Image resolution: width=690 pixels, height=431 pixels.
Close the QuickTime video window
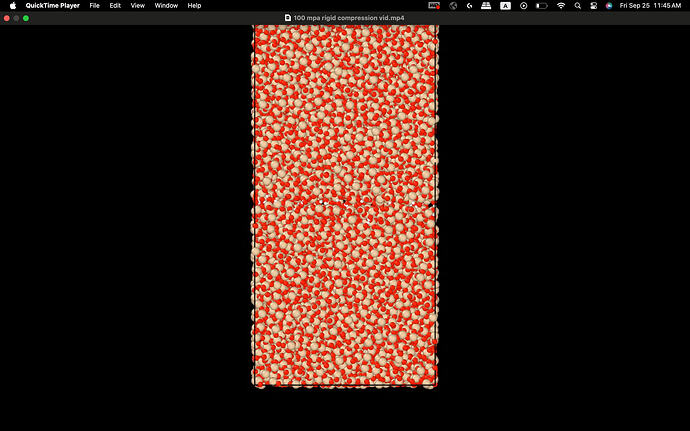(7, 18)
